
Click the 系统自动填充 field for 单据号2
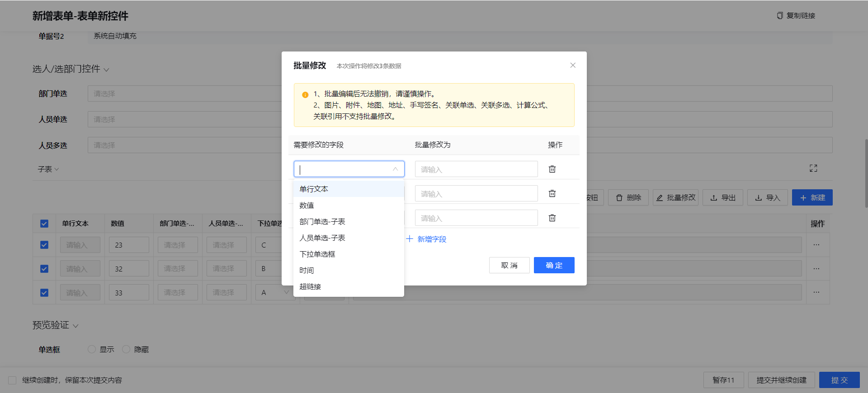(460, 36)
